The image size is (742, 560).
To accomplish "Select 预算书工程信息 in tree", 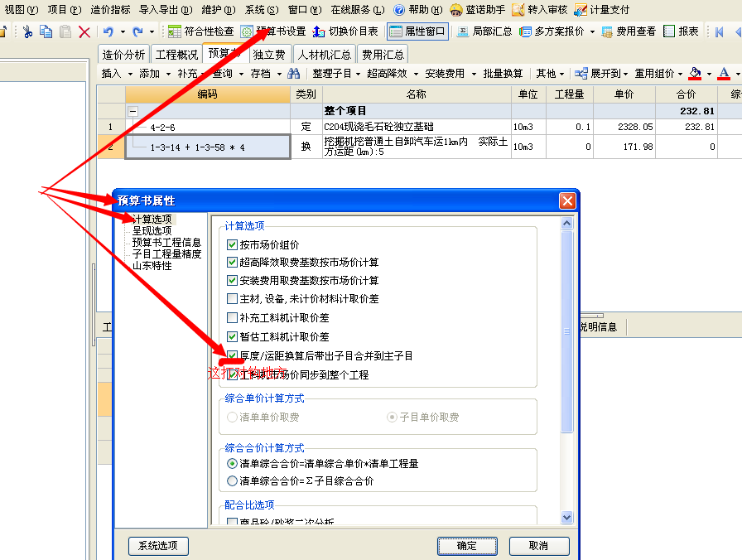I will pos(166,243).
